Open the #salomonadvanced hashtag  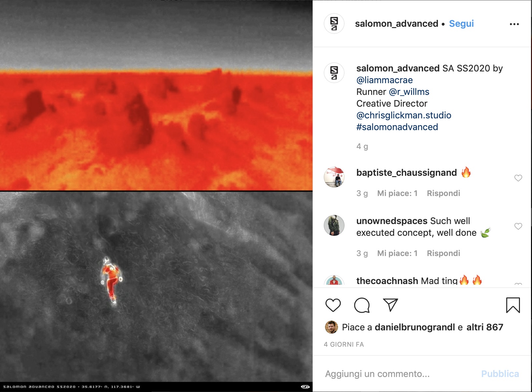397,127
